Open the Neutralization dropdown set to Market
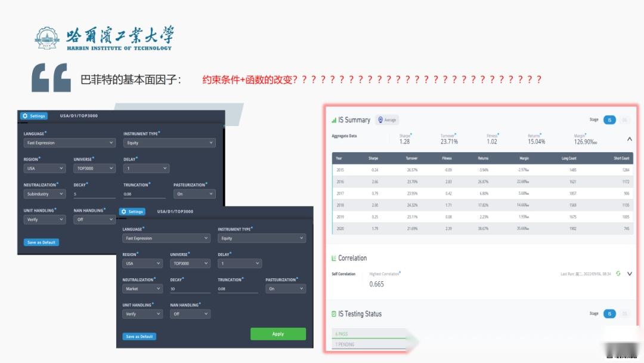Screen dimensions: 644x363 [143, 288]
